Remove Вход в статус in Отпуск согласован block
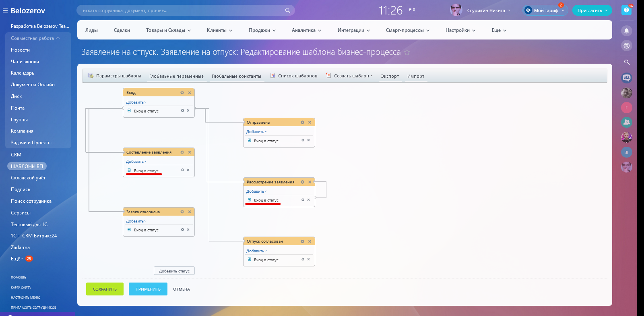 click(308, 259)
